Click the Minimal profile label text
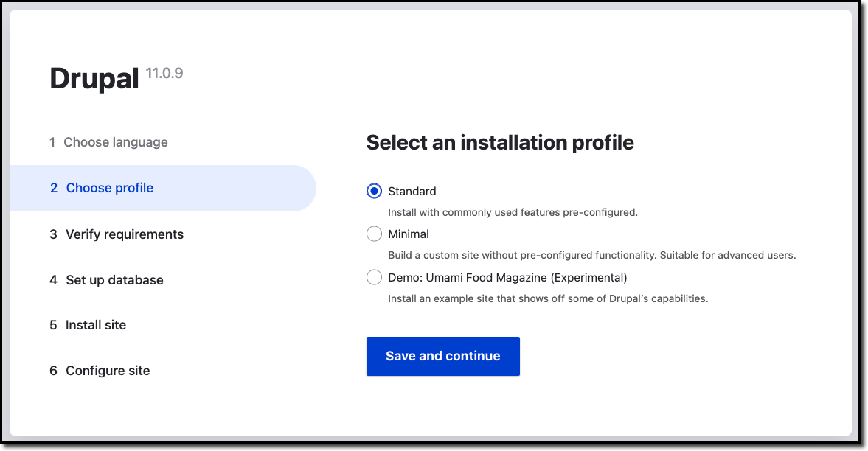The height and width of the screenshot is (451, 868). (406, 234)
